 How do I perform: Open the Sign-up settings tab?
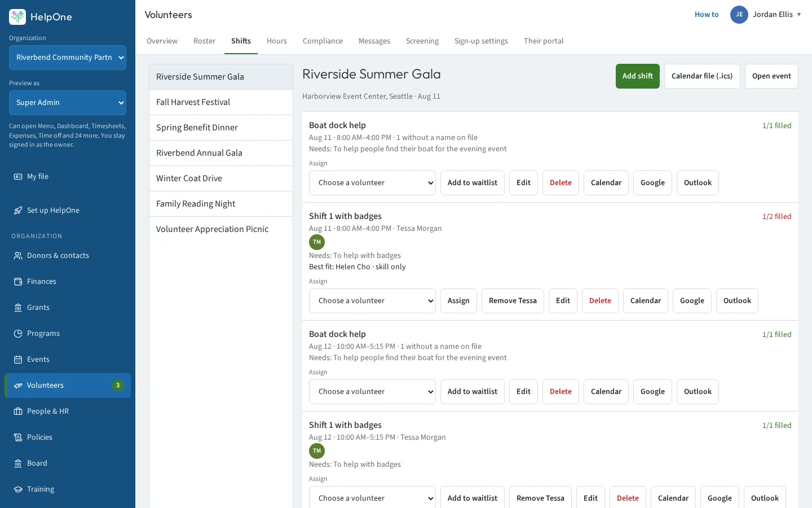click(x=481, y=41)
